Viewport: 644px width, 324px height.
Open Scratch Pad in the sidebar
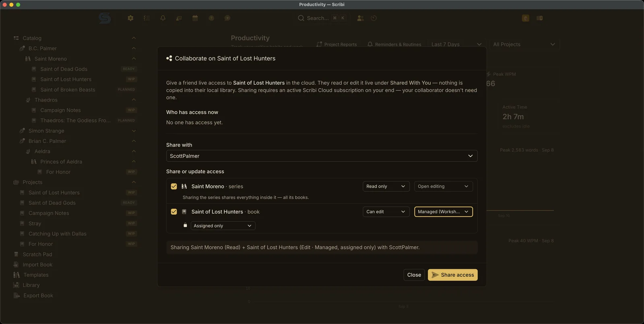coord(37,254)
